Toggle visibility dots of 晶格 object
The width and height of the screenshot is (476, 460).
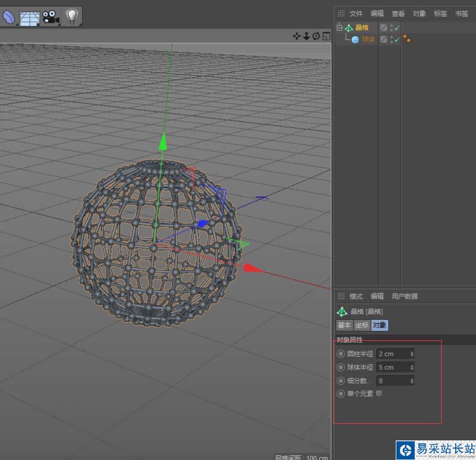click(390, 28)
